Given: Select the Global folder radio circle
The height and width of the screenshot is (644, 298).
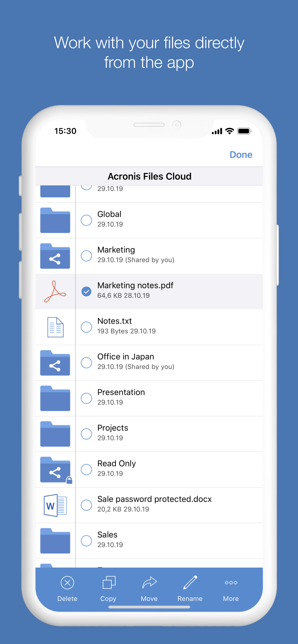Looking at the screenshot, I should tap(86, 220).
